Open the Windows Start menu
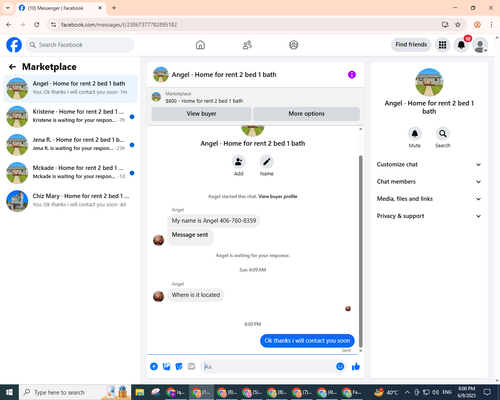The image size is (500, 400). pyautogui.click(x=9, y=392)
